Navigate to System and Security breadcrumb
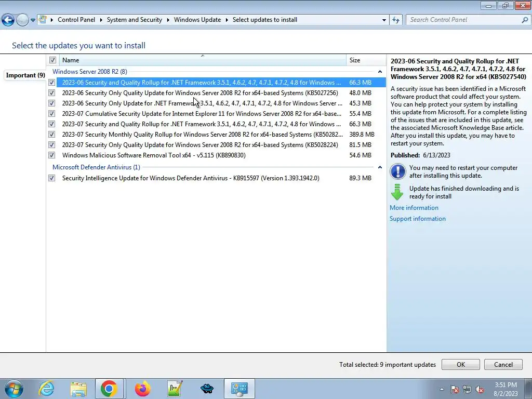The height and width of the screenshot is (399, 532). pyautogui.click(x=135, y=20)
